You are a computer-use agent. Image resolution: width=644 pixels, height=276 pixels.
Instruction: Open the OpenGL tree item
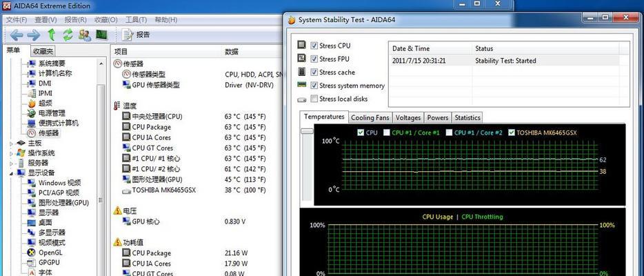50,253
